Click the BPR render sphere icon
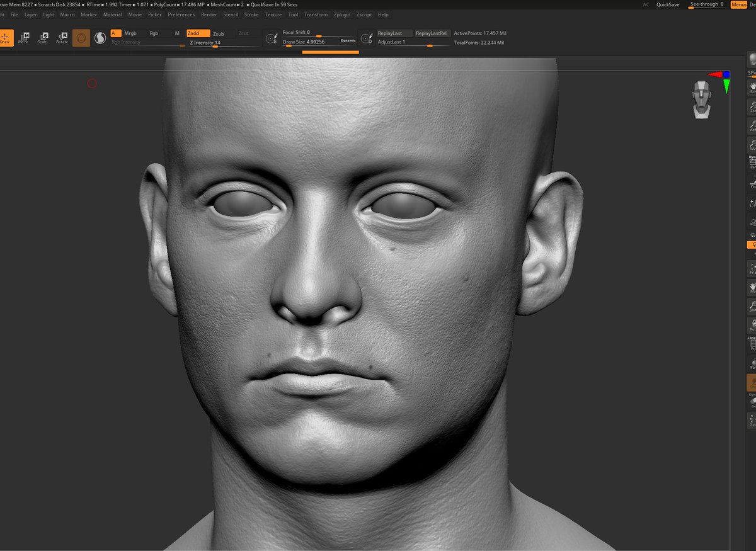This screenshot has height=551, width=756. click(752, 60)
